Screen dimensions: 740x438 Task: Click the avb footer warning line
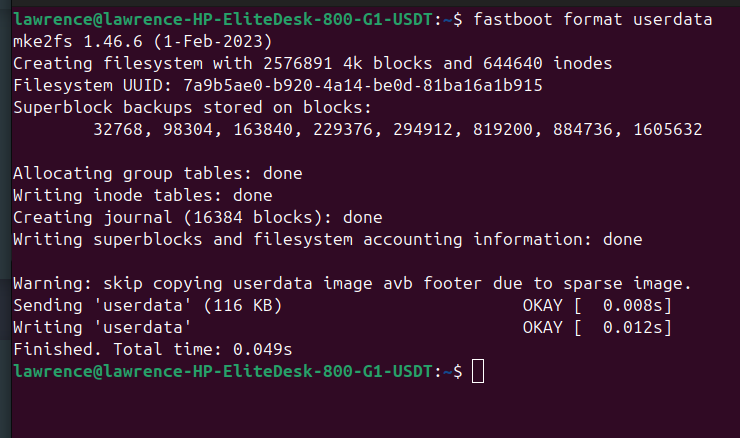point(352,283)
